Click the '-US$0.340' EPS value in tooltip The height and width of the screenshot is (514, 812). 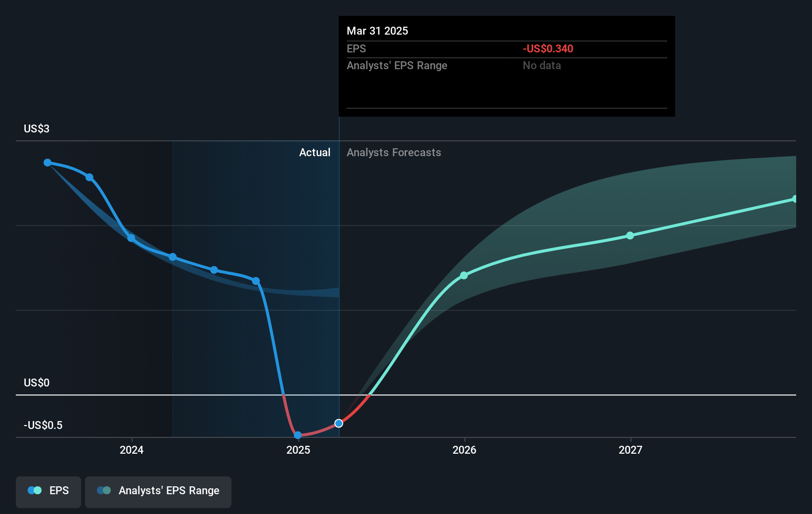(x=548, y=48)
